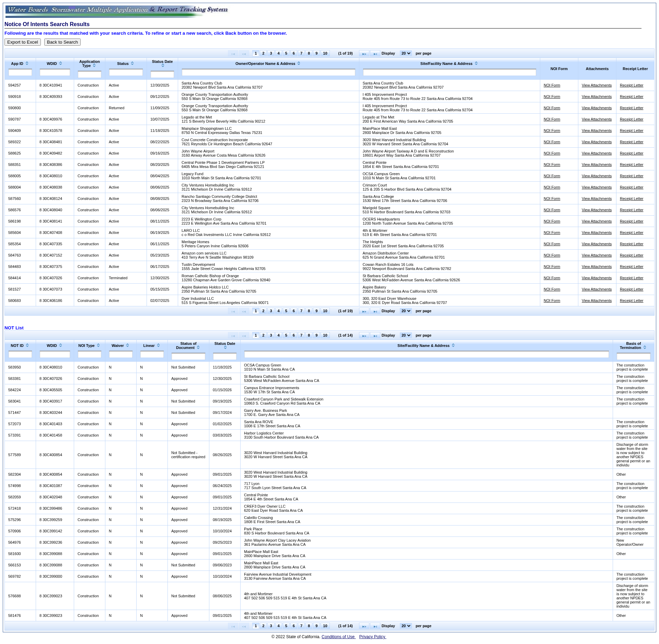Go to next page in NOT List top paginator

pyautogui.click(x=364, y=336)
